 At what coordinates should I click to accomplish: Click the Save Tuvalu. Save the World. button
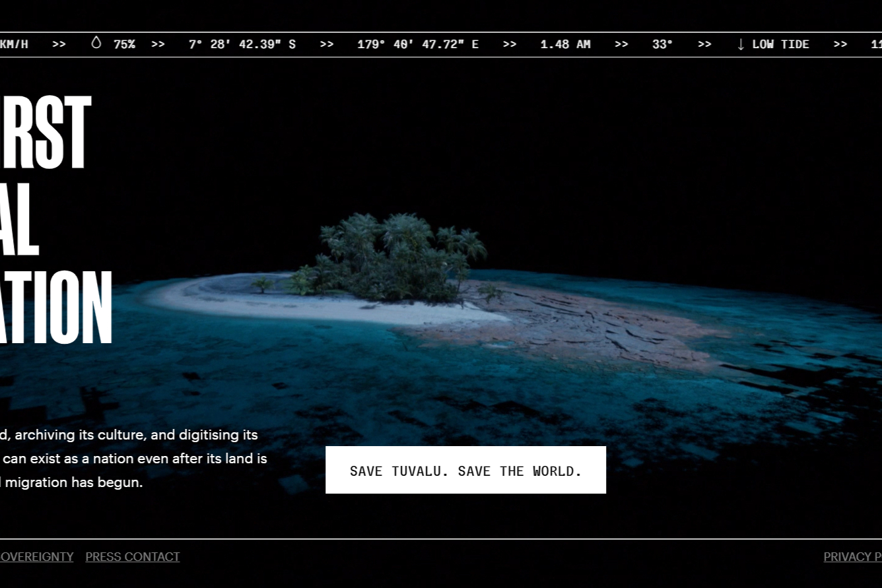(x=465, y=470)
